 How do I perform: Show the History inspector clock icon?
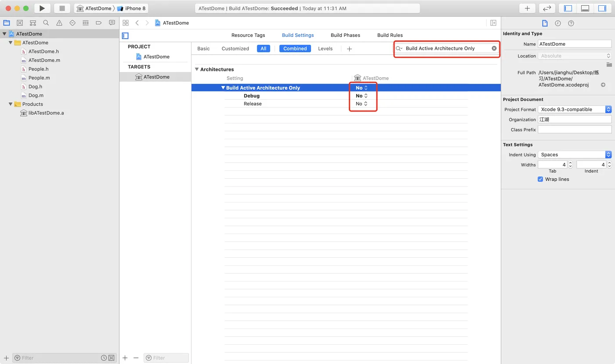tap(558, 23)
